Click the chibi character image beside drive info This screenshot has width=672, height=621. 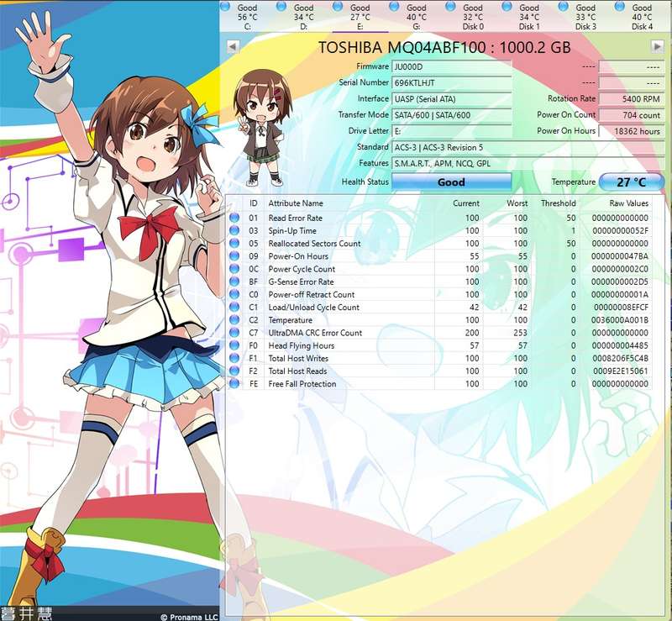point(262,128)
